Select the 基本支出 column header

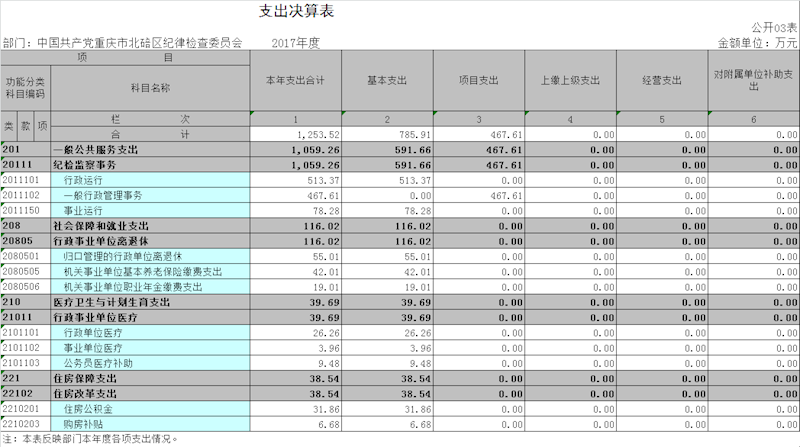[387, 80]
